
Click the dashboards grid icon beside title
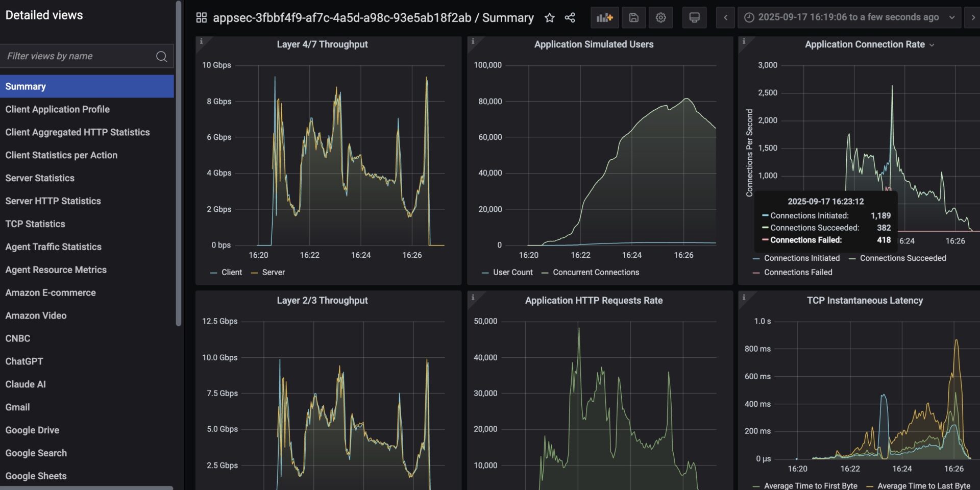coord(201,17)
